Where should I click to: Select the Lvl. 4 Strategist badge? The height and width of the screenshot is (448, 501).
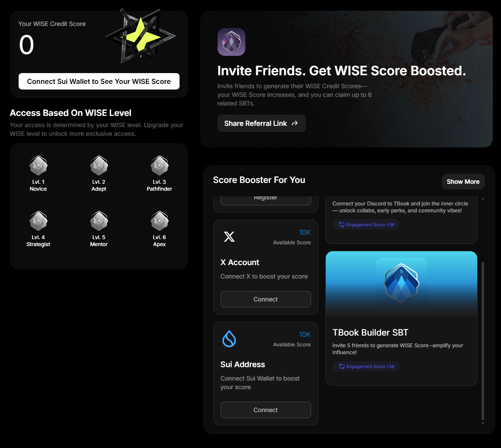(x=38, y=221)
